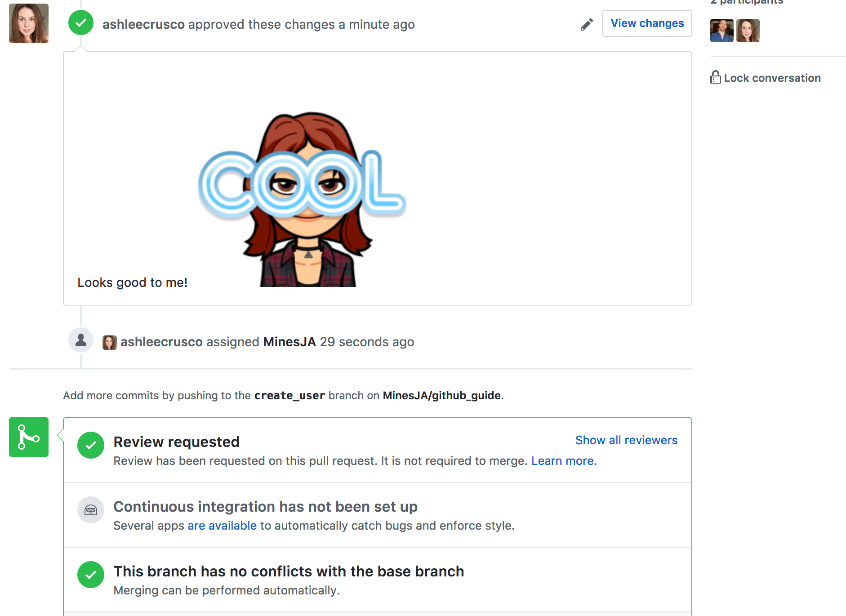846x616 pixels.
Task: Open the MinesJA assignee link
Action: tap(289, 342)
